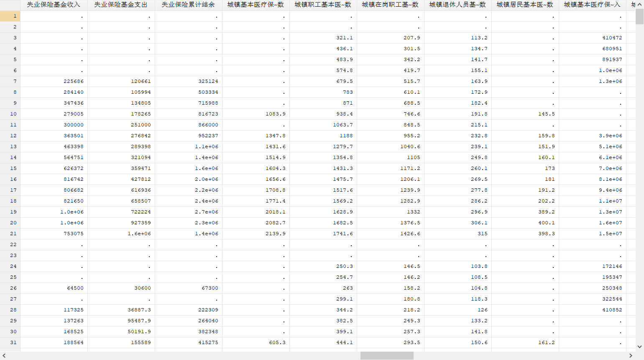644x360 pixels.
Task: Select row number 1 header
Action: click(x=10, y=16)
